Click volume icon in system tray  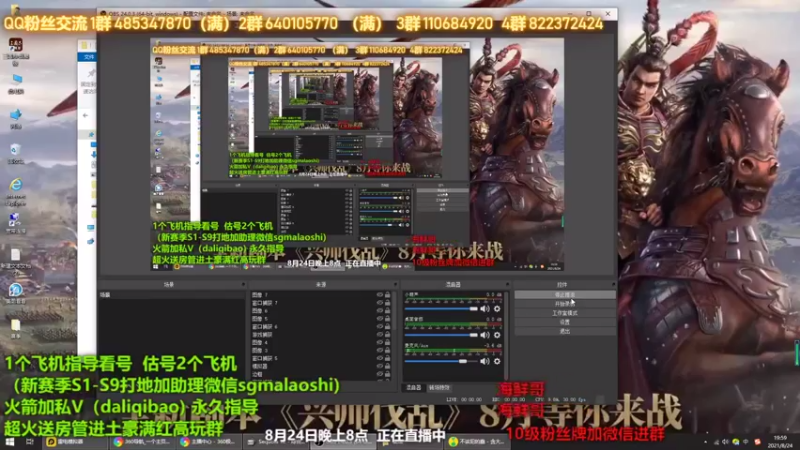pos(725,442)
